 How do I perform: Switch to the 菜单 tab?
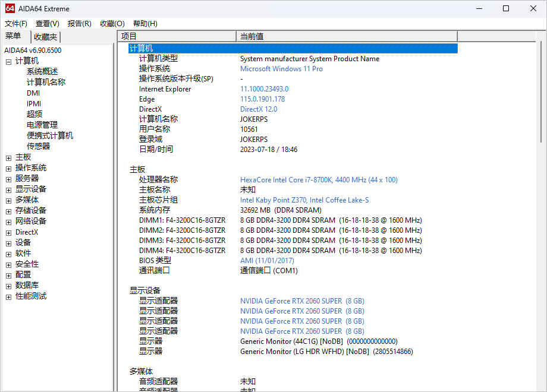pos(13,36)
